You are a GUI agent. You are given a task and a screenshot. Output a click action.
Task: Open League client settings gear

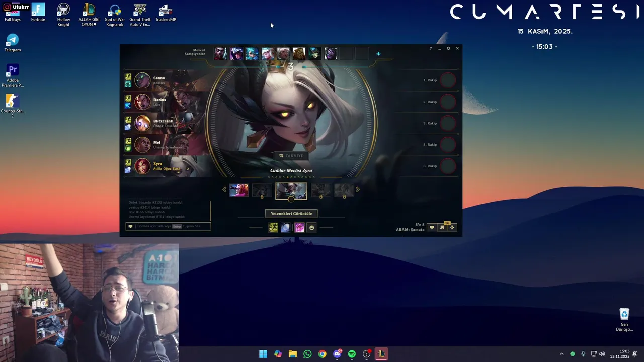click(x=448, y=48)
